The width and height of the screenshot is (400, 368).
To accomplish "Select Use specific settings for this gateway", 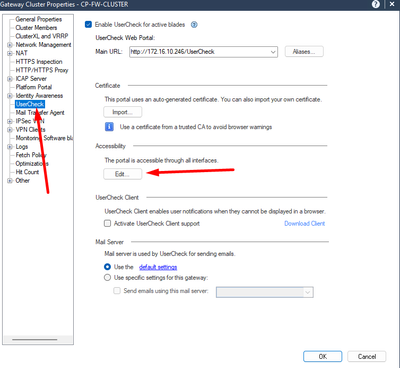I will 107,277.
